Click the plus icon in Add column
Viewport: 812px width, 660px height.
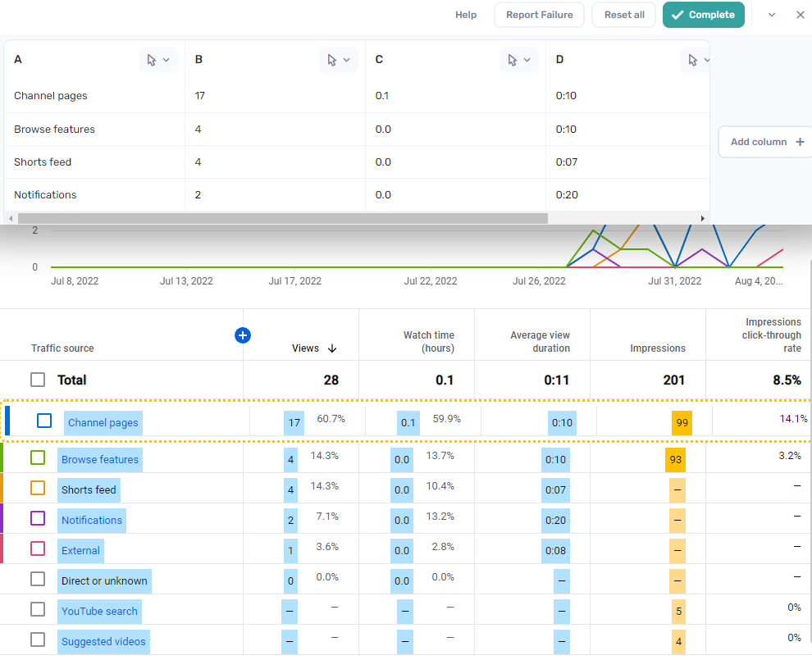(x=801, y=142)
